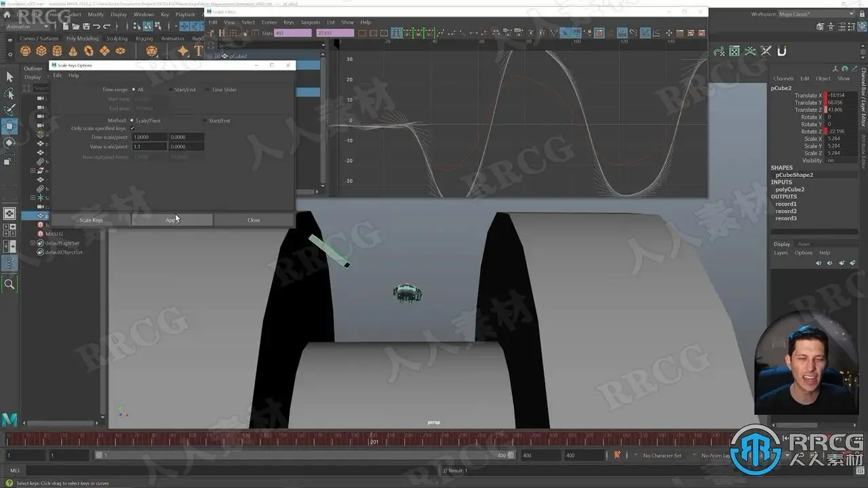The height and width of the screenshot is (488, 868).
Task: Click Graph Editor frame all icon
Action: click(362, 33)
